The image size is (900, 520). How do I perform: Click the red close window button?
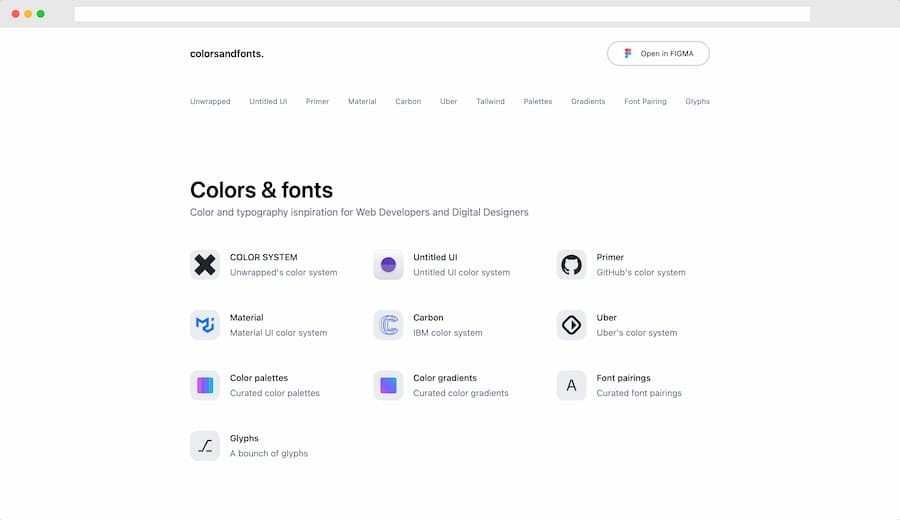point(15,14)
